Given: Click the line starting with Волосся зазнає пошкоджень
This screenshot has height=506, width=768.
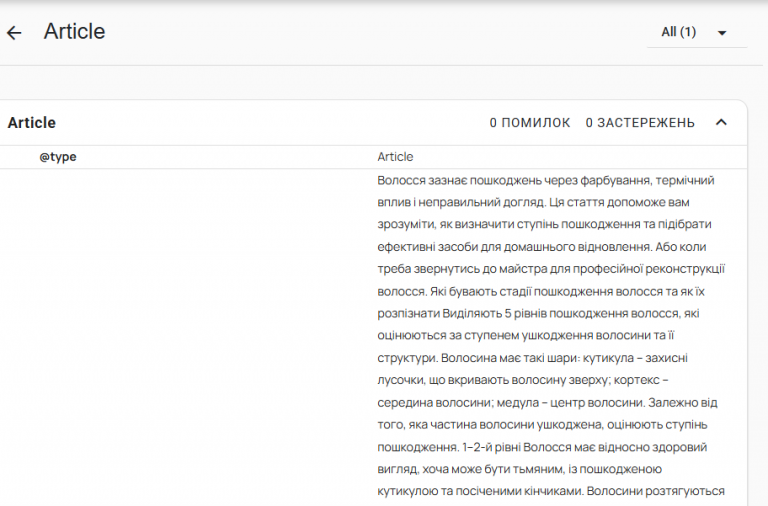Looking at the screenshot, I should pyautogui.click(x=546, y=180).
